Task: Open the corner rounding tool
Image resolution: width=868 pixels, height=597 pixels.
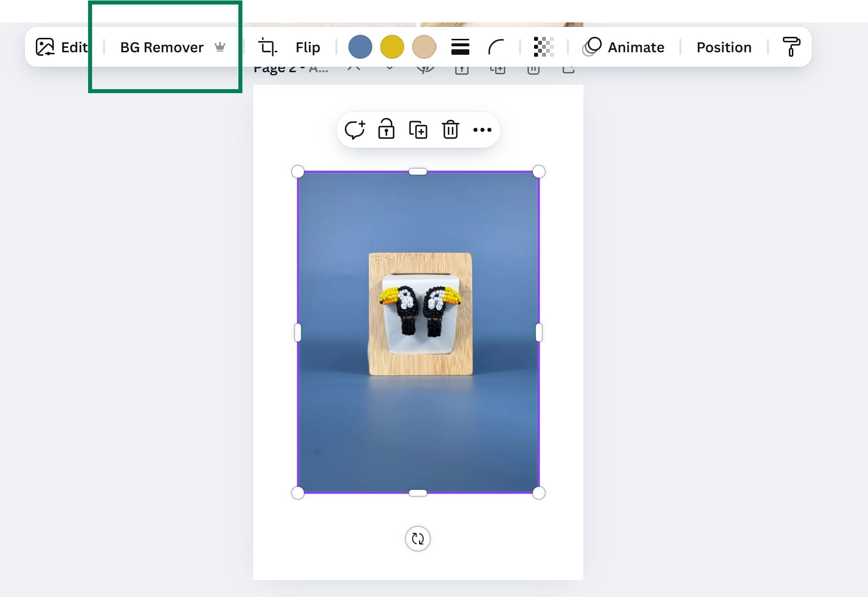Action: tap(496, 47)
